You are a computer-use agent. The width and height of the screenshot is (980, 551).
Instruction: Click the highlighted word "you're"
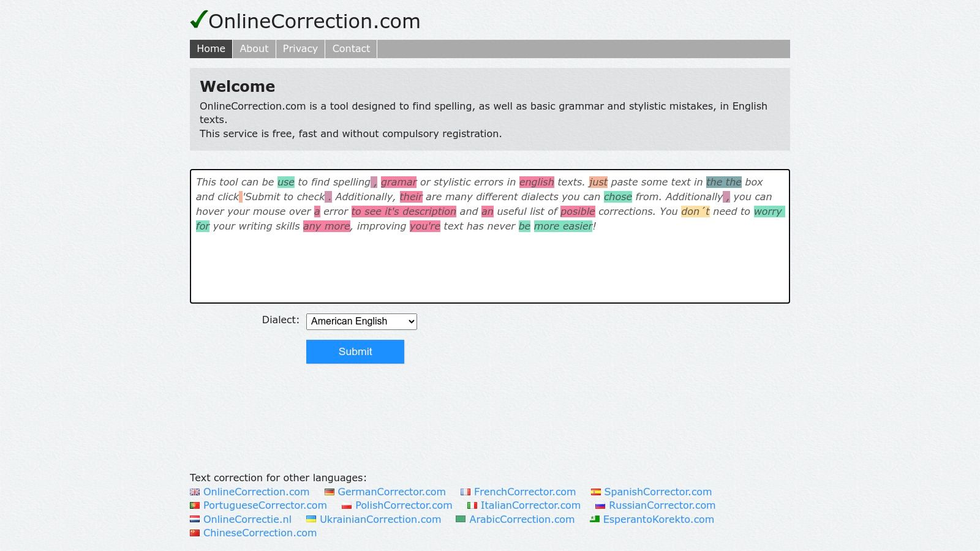point(425,226)
